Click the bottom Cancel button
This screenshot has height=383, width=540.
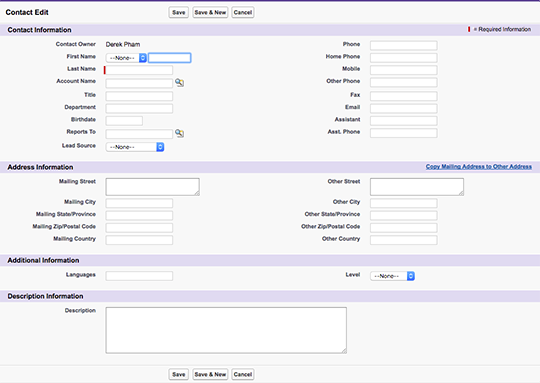click(x=243, y=374)
